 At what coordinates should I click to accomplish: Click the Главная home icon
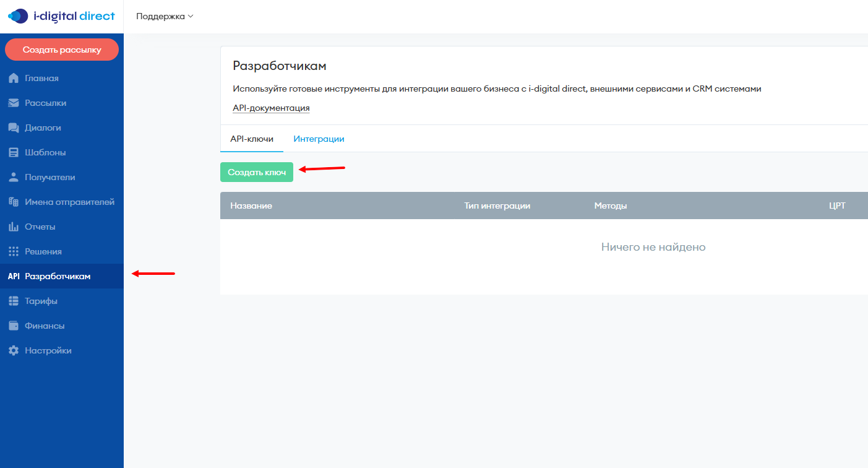14,79
